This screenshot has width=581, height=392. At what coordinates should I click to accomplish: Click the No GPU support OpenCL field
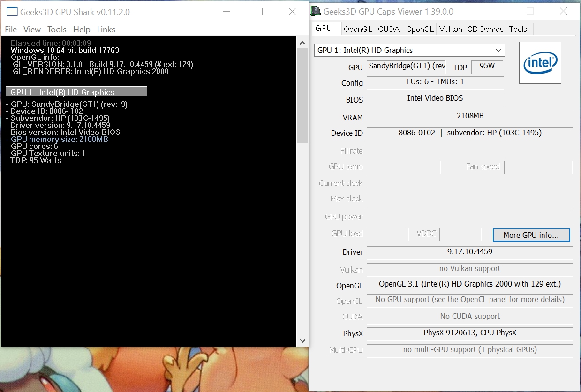(470, 300)
